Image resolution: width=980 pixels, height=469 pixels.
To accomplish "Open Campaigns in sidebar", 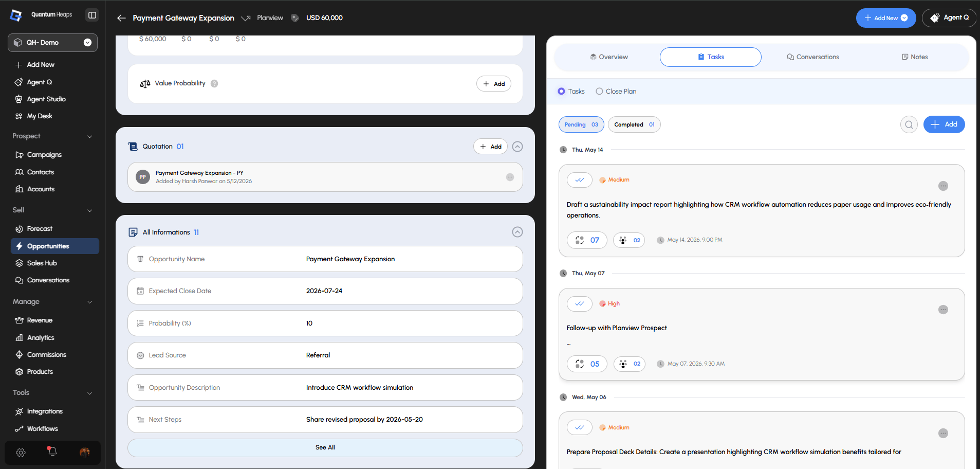I will (44, 155).
